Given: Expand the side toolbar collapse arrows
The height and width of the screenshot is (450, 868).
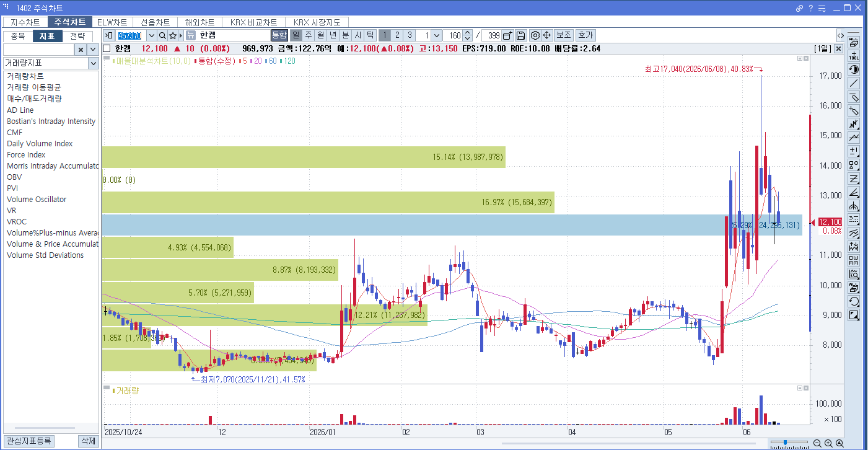Looking at the screenshot, I should pos(841,35).
